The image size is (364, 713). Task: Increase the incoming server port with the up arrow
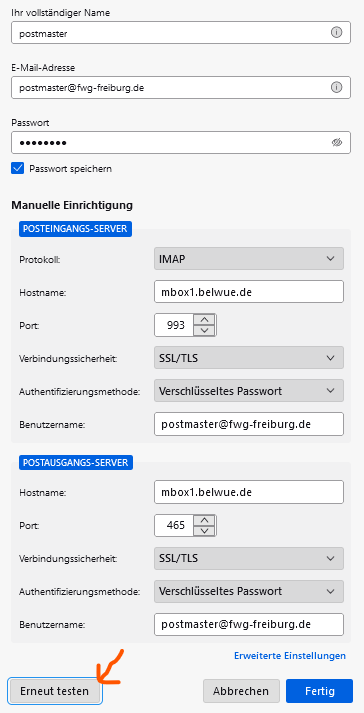click(205, 320)
